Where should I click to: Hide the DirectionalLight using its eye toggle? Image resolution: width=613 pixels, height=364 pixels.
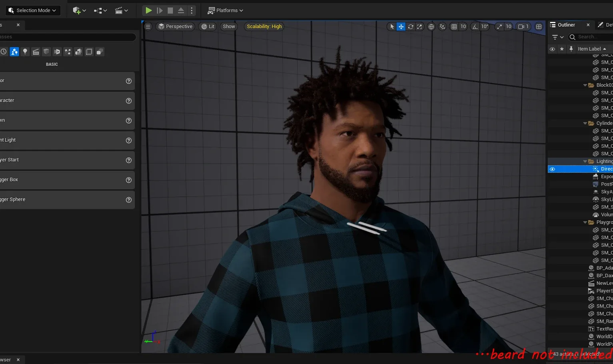552,169
